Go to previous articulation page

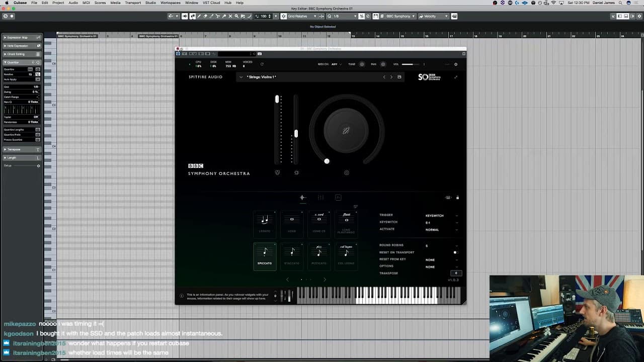coord(288,280)
